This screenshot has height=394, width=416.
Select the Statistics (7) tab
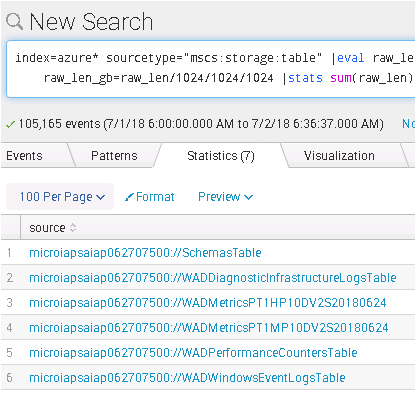221,156
